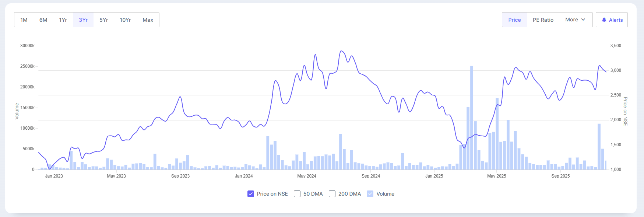644x217 pixels.
Task: Toggle the Volume checkbox
Action: pyautogui.click(x=370, y=194)
